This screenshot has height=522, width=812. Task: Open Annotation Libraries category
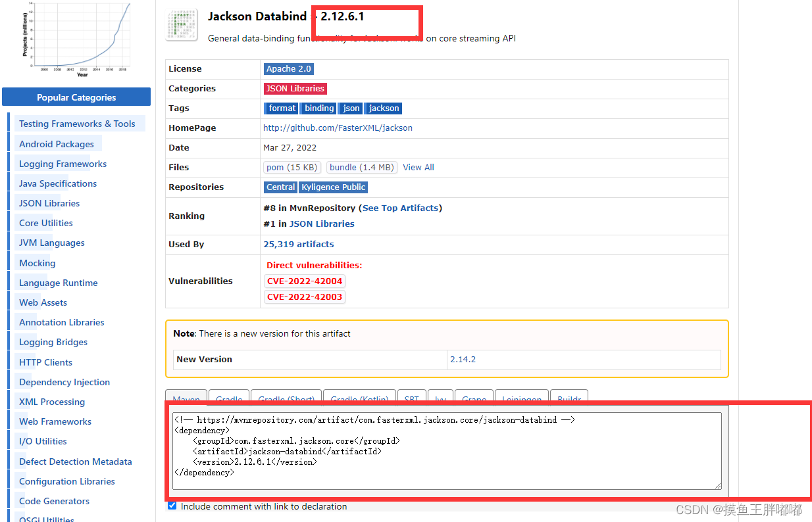click(62, 322)
